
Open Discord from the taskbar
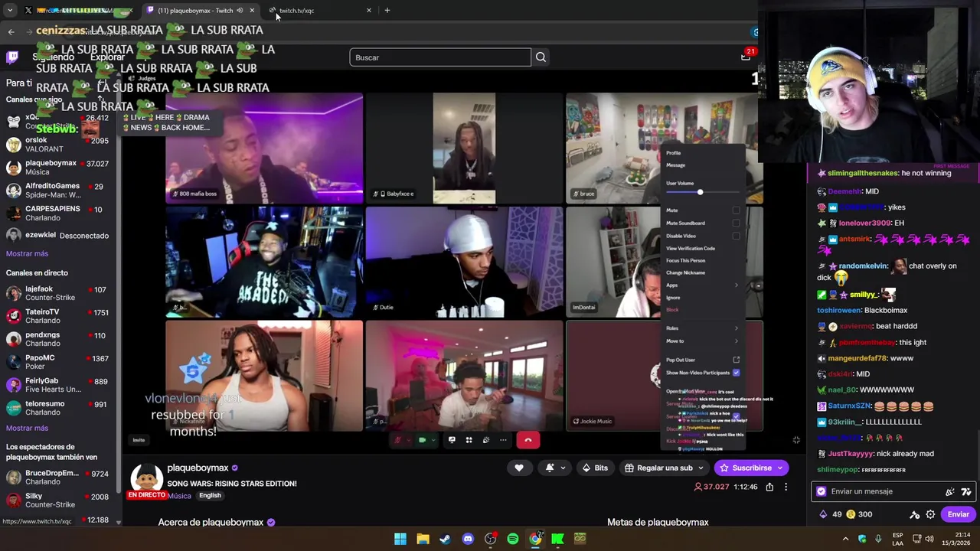(468, 539)
